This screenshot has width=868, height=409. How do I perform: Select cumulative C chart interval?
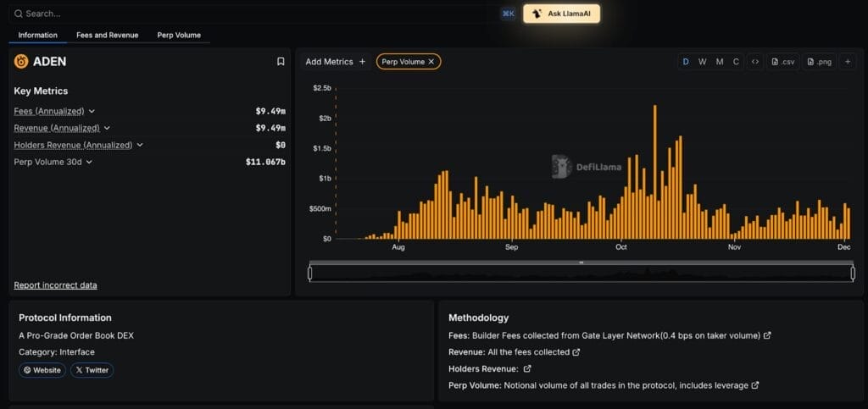pyautogui.click(x=737, y=62)
